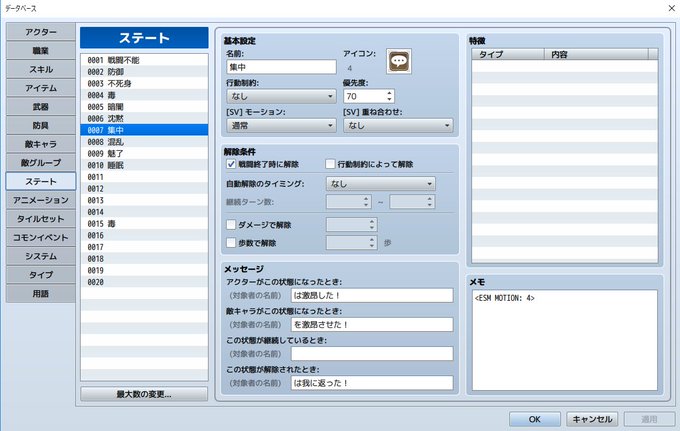Switch to the システム tab

click(x=41, y=256)
